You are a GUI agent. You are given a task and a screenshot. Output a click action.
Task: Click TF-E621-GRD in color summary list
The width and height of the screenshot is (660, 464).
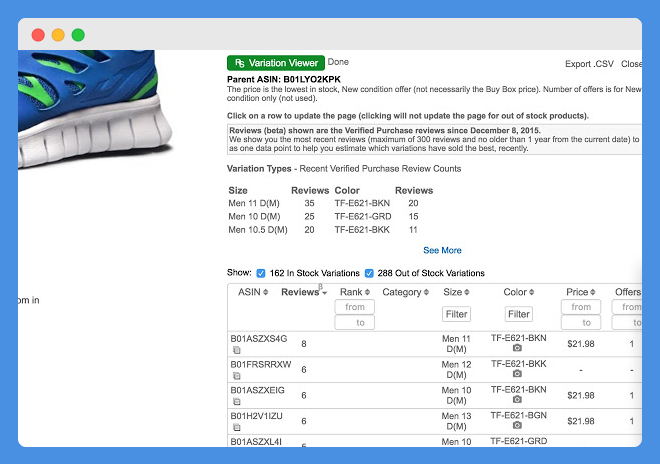(363, 216)
